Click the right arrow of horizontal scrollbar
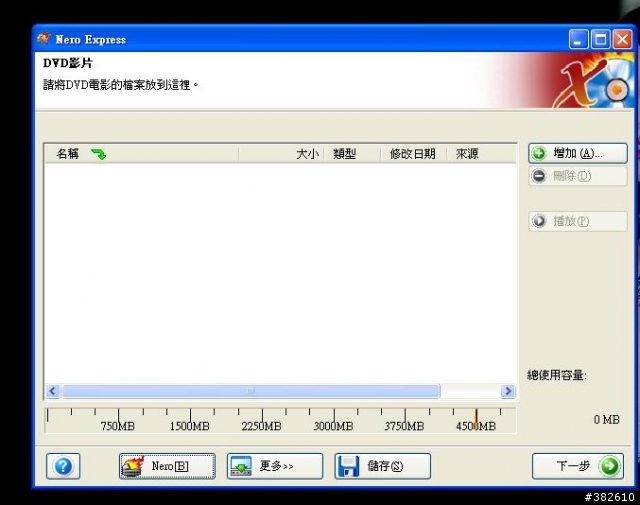 click(508, 391)
